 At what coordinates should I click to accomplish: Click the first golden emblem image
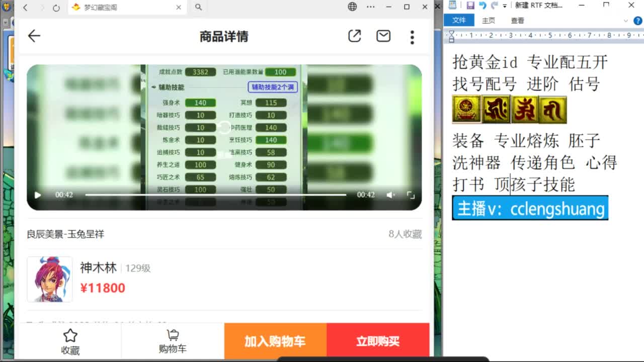467,109
